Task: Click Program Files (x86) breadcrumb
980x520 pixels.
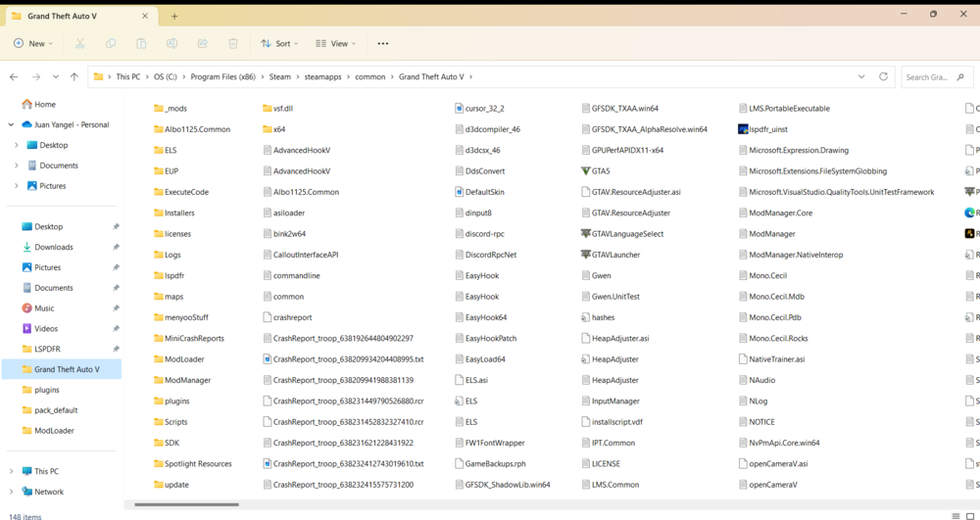Action: coord(223,76)
